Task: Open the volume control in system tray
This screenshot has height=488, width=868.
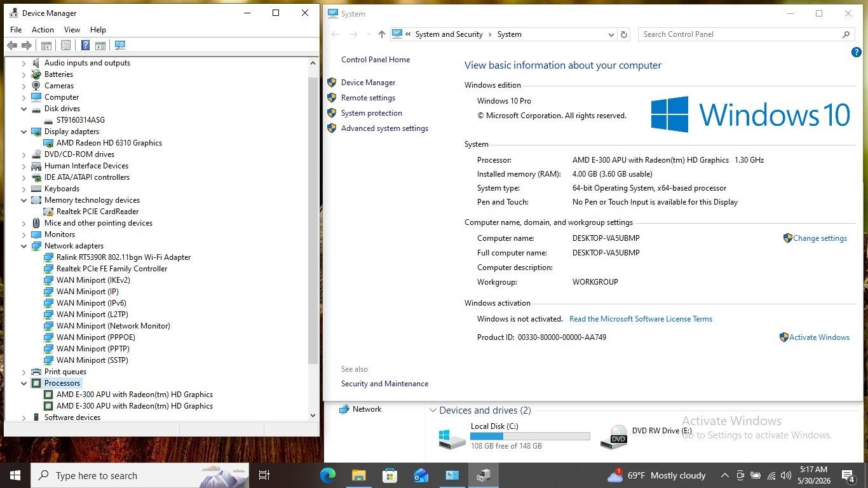Action: 787,475
